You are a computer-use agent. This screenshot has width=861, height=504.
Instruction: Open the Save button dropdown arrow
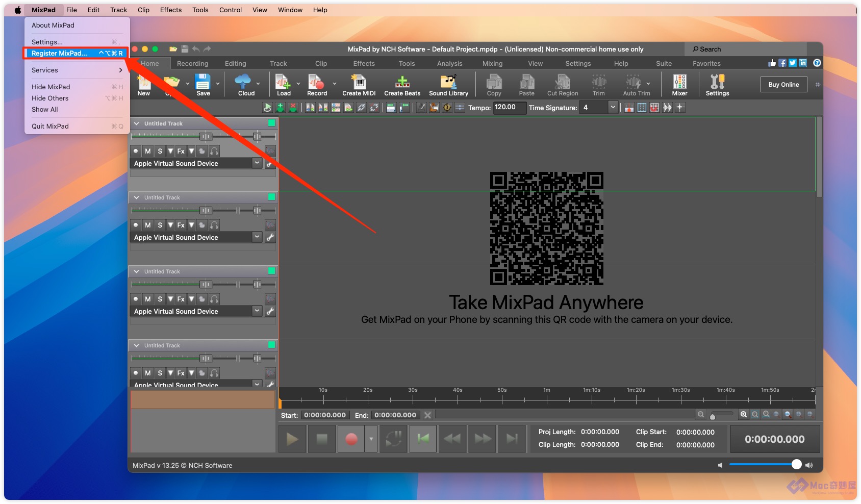click(218, 84)
